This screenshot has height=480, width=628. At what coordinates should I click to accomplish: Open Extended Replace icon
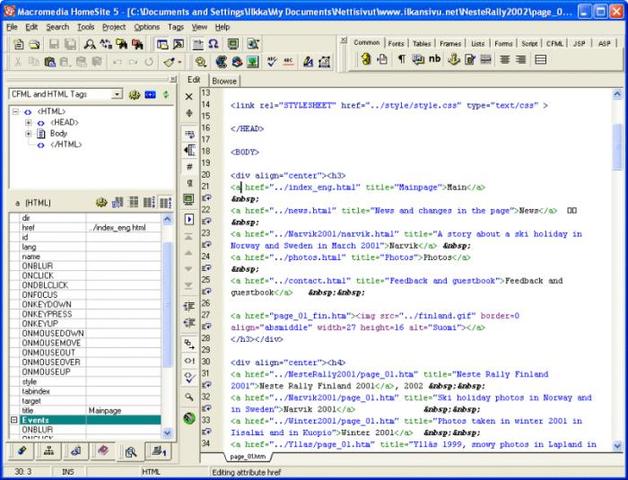(137, 44)
